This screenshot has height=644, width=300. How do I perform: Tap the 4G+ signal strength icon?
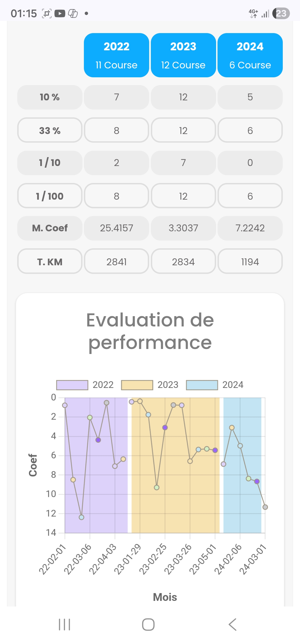[259, 13]
